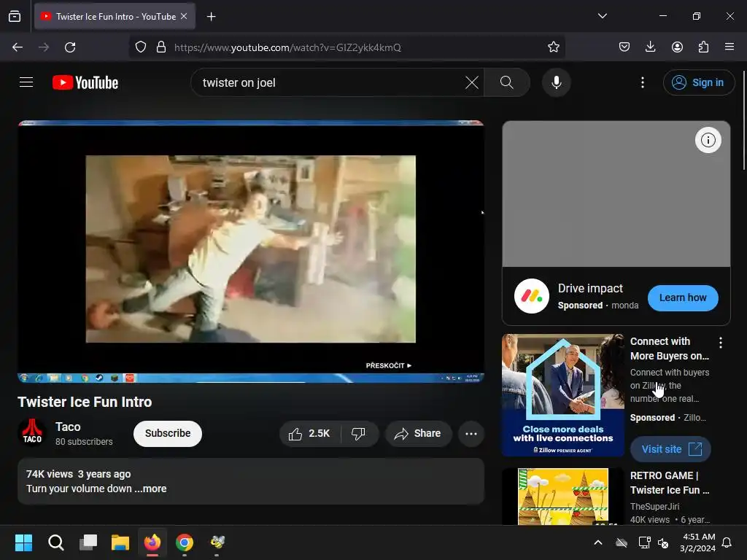
Task: Open Firefox application menu
Action: (729, 47)
